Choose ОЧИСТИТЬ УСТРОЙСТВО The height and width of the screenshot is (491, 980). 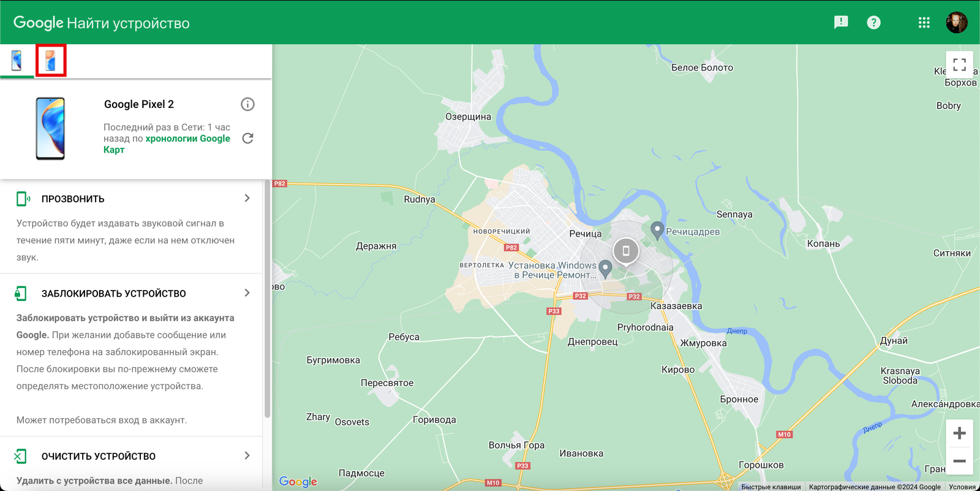99,456
